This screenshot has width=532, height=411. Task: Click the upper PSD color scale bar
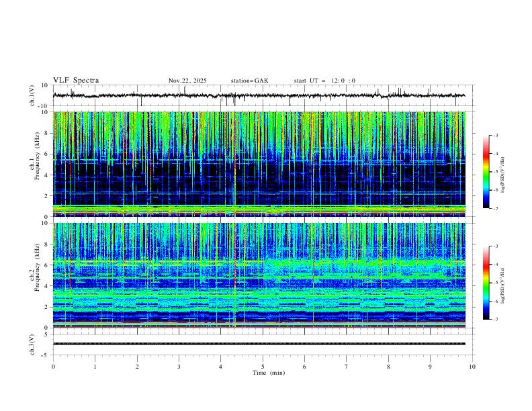click(486, 172)
